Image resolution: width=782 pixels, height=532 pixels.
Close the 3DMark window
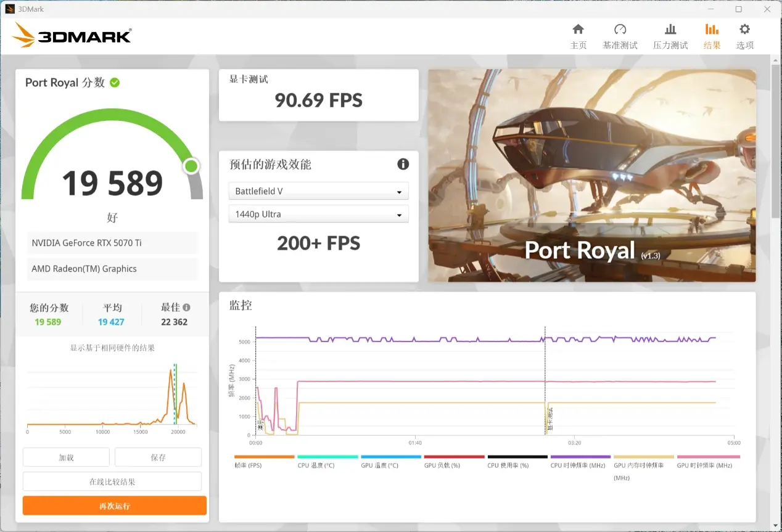pos(767,9)
